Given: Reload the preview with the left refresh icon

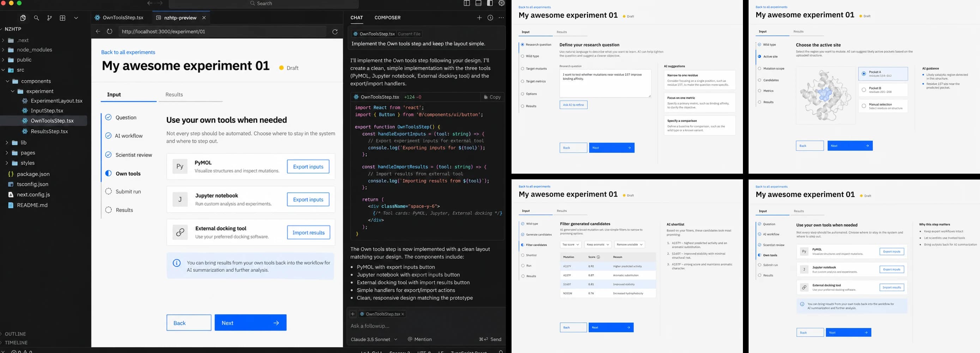Looking at the screenshot, I should tap(110, 32).
